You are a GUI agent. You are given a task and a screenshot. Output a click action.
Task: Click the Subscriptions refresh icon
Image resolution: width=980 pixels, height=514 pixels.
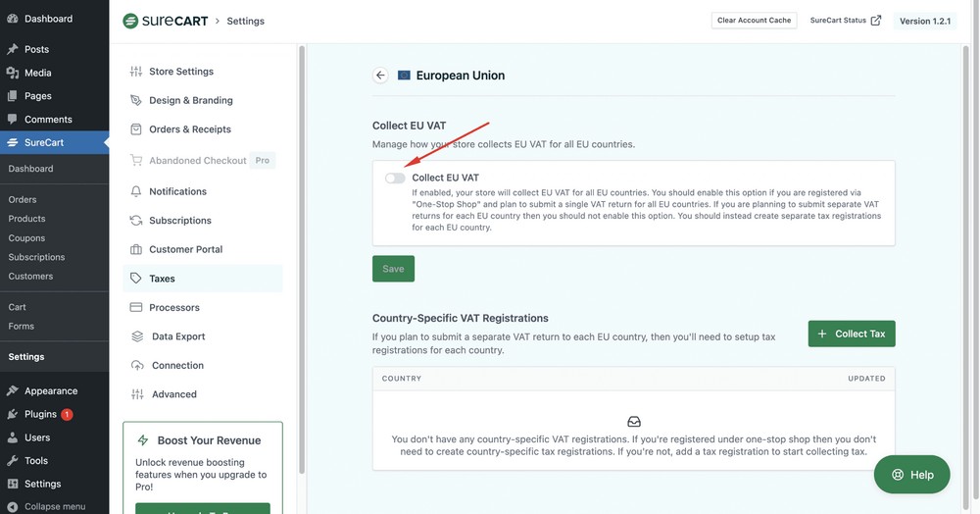click(x=135, y=220)
